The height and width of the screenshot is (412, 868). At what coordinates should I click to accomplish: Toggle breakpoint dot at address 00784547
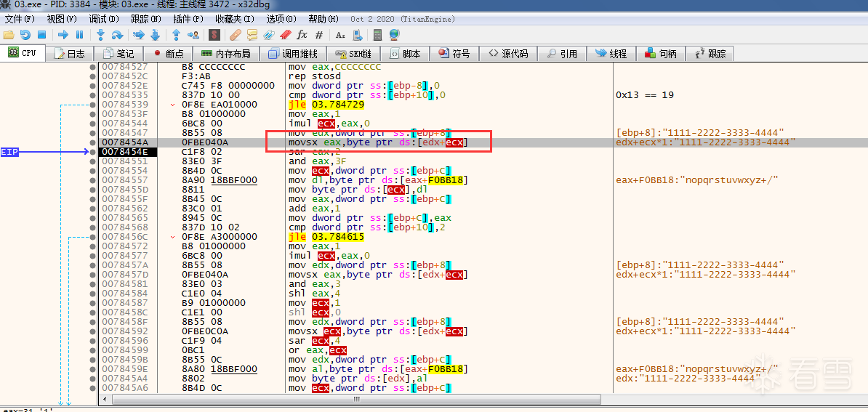pos(92,133)
